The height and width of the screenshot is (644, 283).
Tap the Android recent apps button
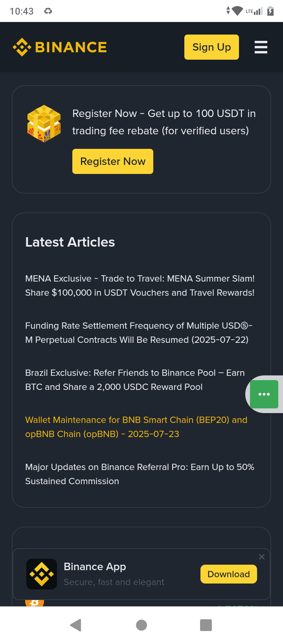click(206, 625)
